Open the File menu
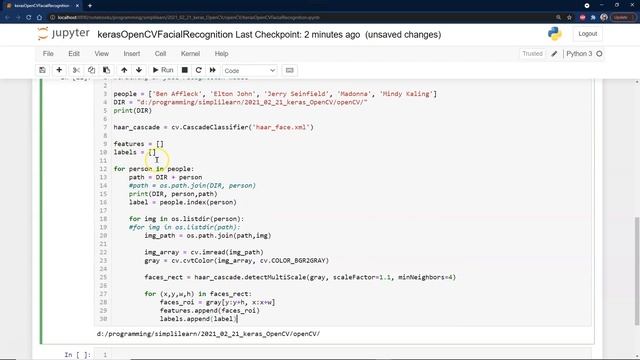Screen dimensions: 640x360 (x=48, y=53)
